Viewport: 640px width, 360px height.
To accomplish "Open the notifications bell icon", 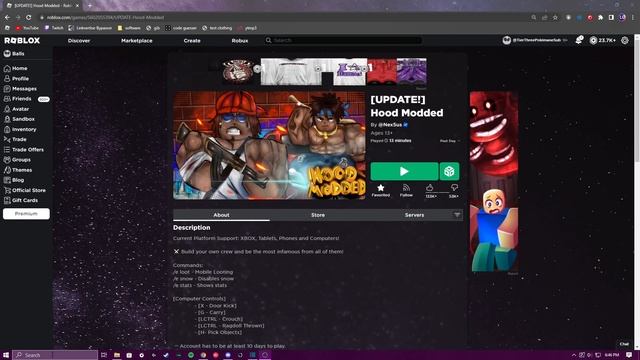I will coord(579,40).
